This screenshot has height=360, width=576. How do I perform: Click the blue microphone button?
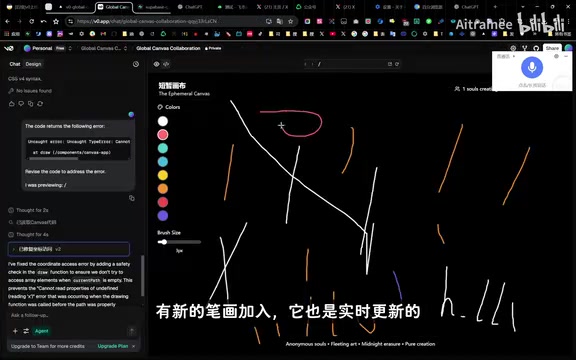click(x=532, y=68)
